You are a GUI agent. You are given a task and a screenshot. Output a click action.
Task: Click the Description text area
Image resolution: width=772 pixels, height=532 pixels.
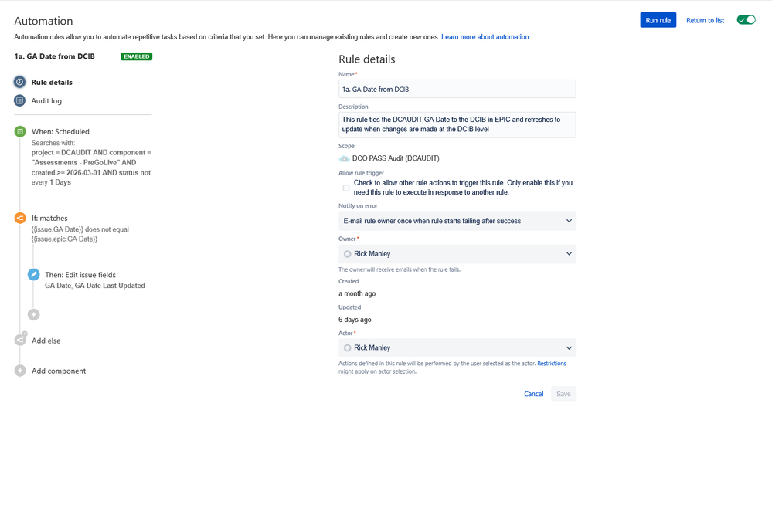(x=457, y=125)
